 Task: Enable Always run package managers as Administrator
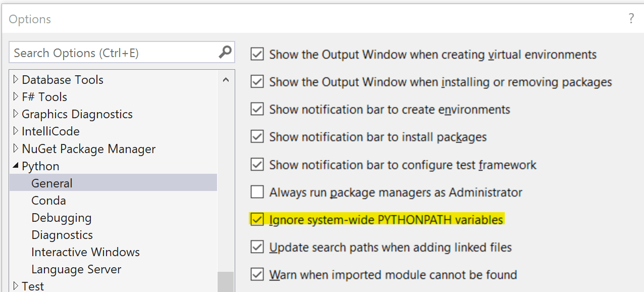coord(257,191)
